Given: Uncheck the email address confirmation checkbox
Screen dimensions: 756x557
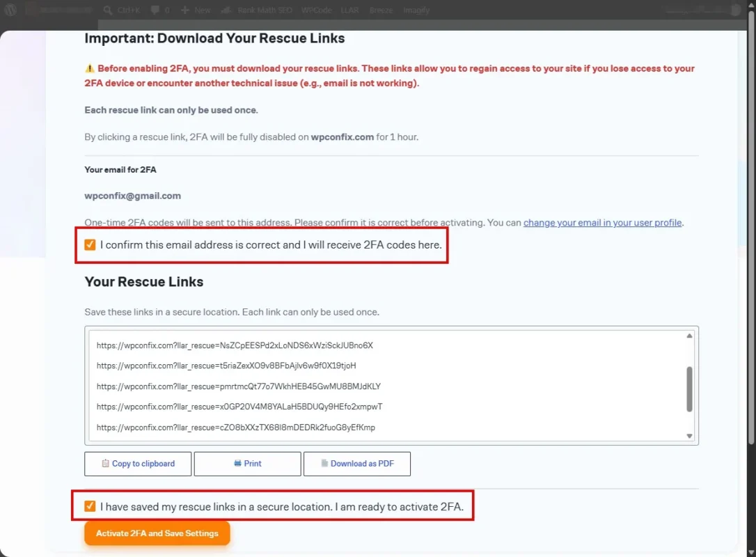Looking at the screenshot, I should click(90, 245).
